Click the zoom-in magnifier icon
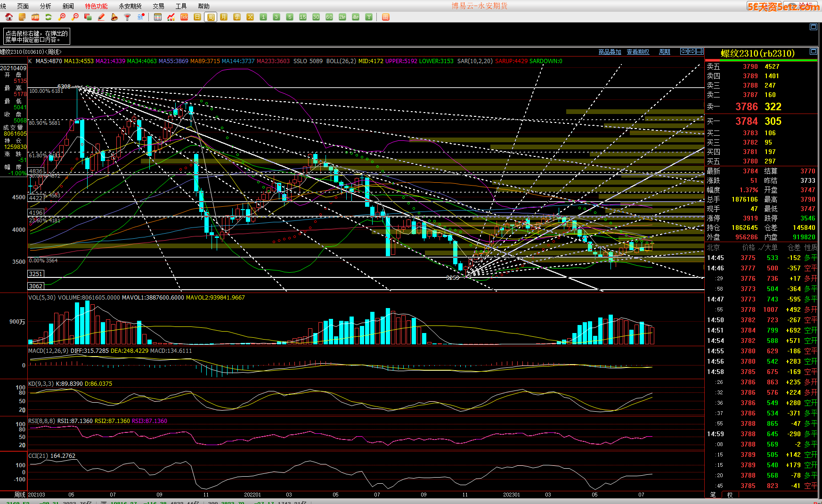This screenshot has height=504, width=822. pyautogui.click(x=62, y=17)
